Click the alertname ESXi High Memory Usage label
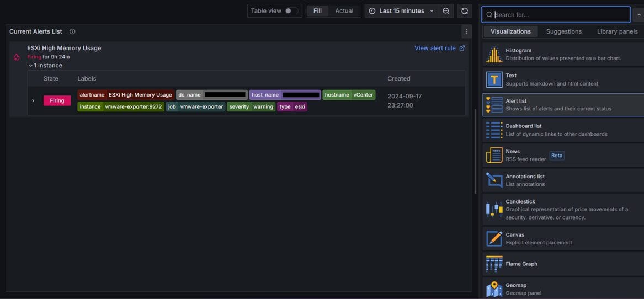The width and height of the screenshot is (644, 299). 126,95
